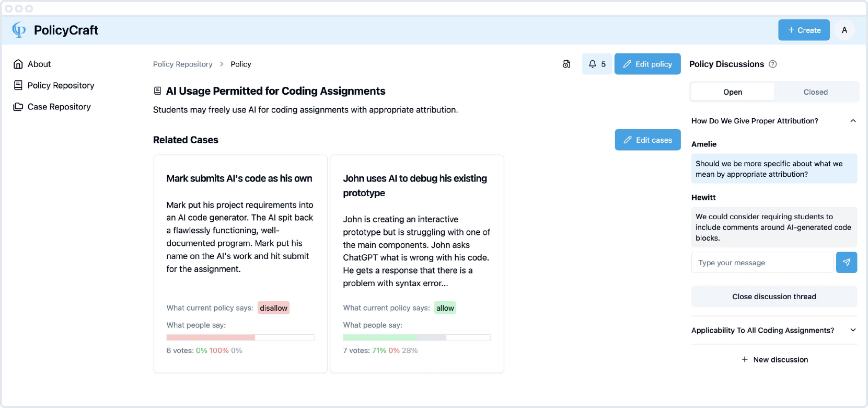Click the Edit policy button
This screenshot has width=868, height=408.
(647, 64)
